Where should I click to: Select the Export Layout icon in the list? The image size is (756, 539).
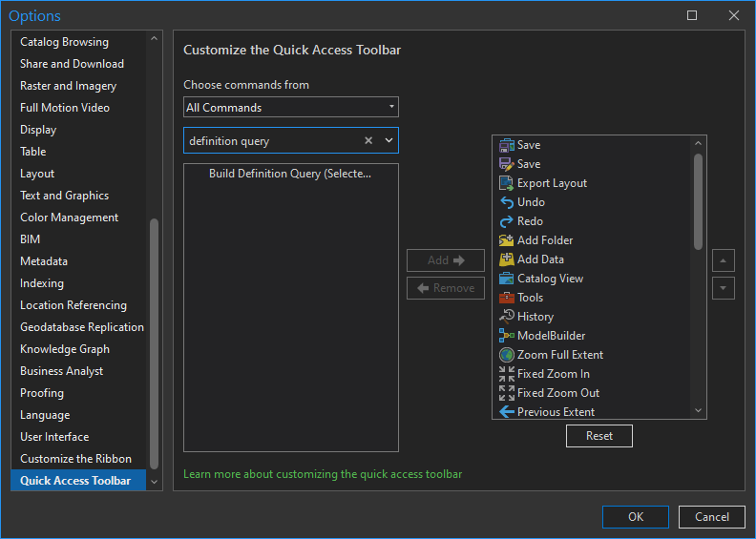tap(507, 183)
